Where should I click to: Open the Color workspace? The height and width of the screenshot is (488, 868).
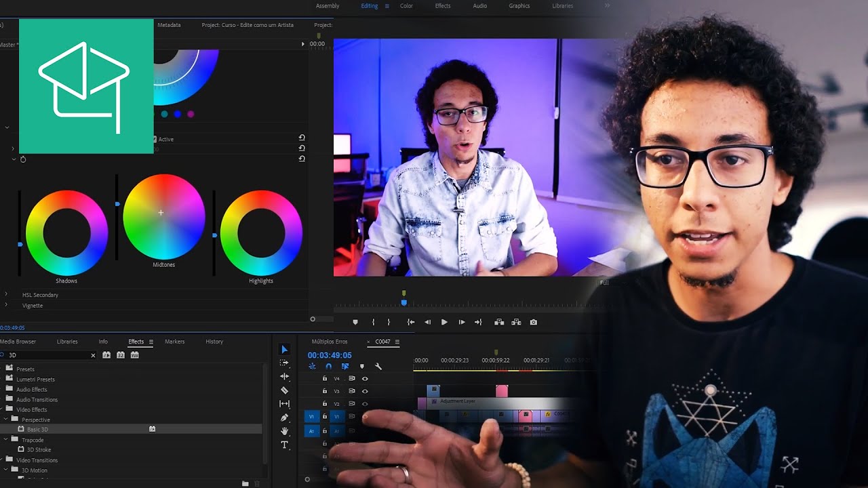(406, 5)
